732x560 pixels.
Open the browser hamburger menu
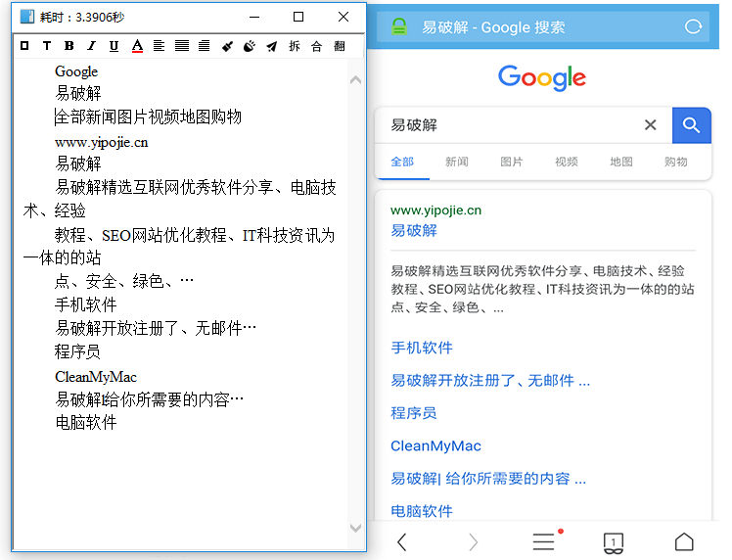544,542
